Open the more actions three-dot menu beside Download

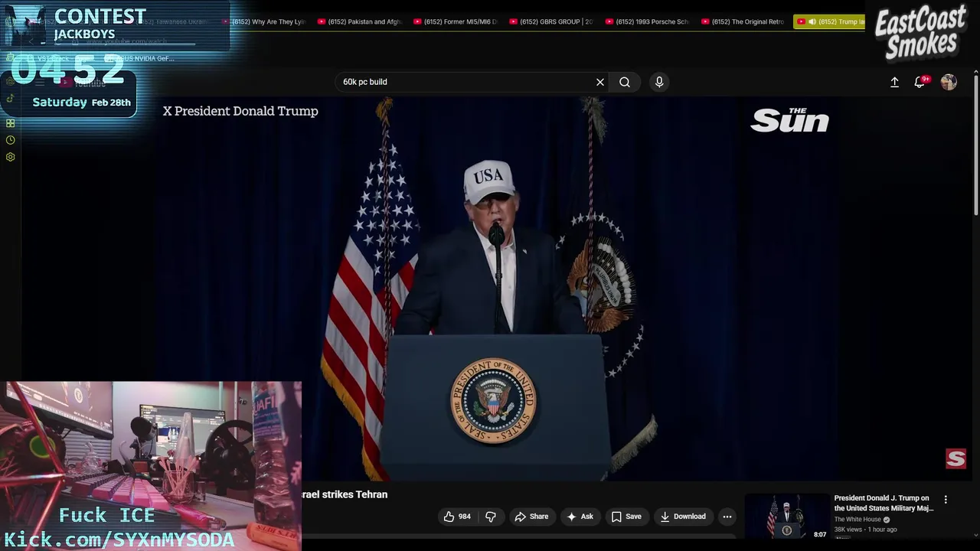coord(727,517)
